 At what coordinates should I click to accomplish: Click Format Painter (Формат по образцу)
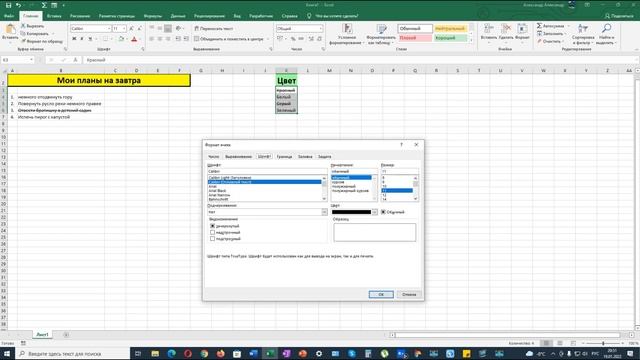tap(42, 41)
